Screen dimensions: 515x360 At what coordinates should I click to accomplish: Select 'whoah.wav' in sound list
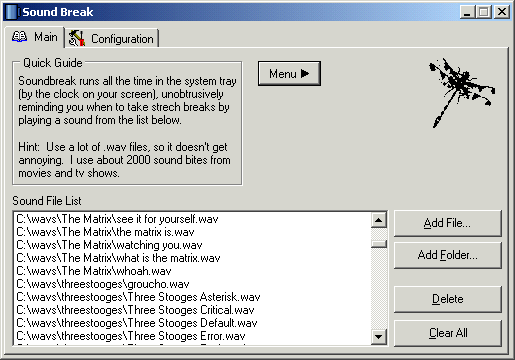click(x=193, y=271)
